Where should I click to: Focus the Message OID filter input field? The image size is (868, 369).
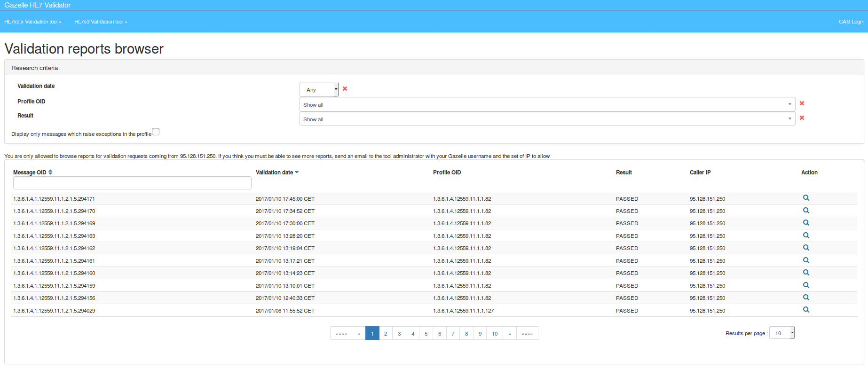tap(132, 183)
